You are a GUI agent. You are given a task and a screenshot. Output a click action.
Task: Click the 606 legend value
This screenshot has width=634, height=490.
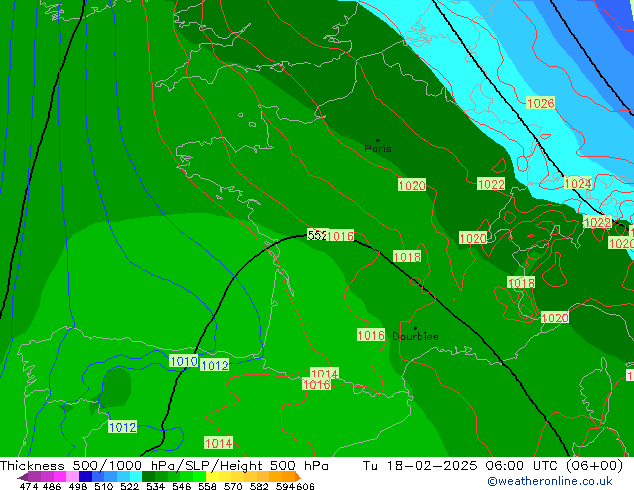pos(304,486)
